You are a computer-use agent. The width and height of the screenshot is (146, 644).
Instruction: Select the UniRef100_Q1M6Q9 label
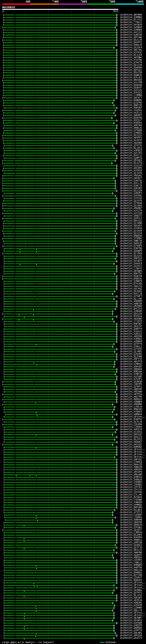click(x=131, y=382)
